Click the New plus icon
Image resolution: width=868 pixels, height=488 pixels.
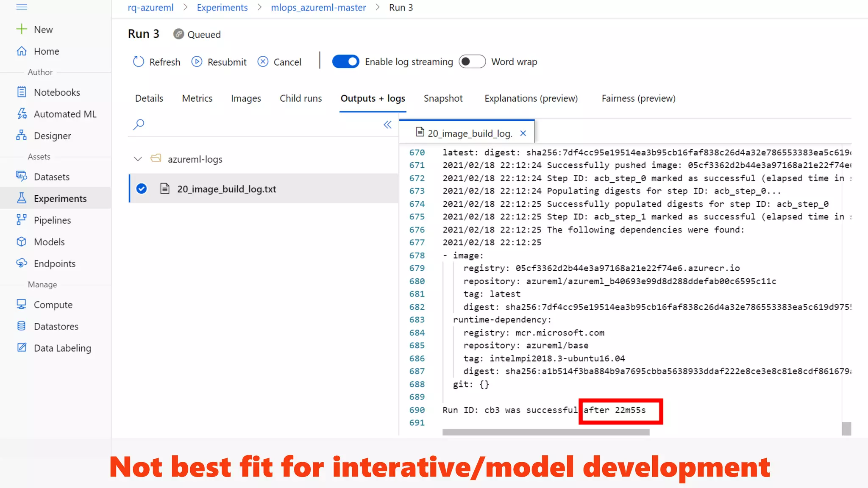tap(22, 29)
